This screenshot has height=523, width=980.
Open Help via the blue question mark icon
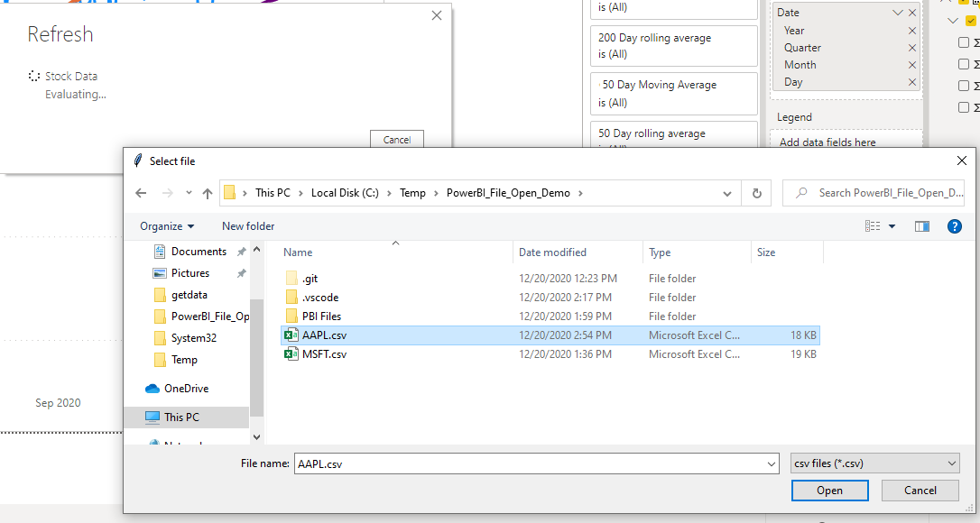point(955,226)
